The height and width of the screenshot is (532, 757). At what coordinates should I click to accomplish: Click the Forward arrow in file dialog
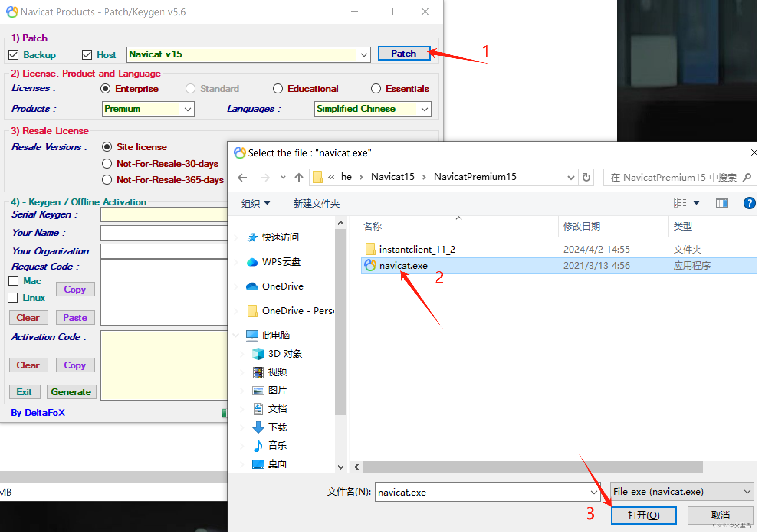[265, 178]
